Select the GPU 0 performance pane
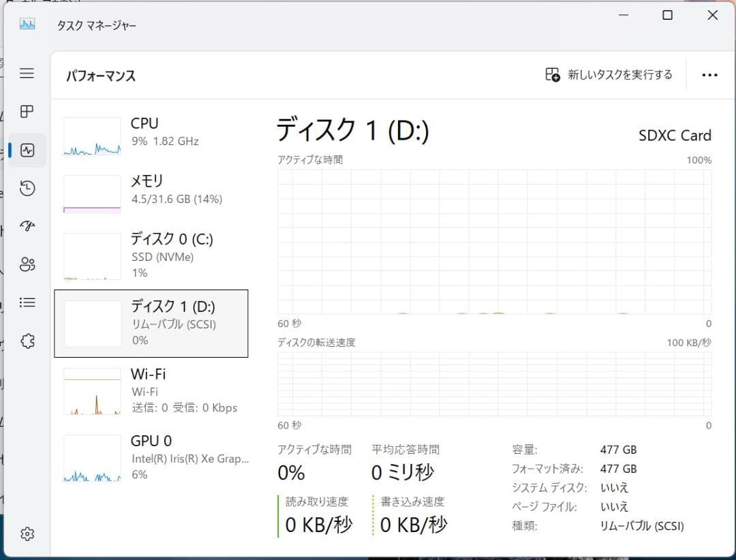 150,456
